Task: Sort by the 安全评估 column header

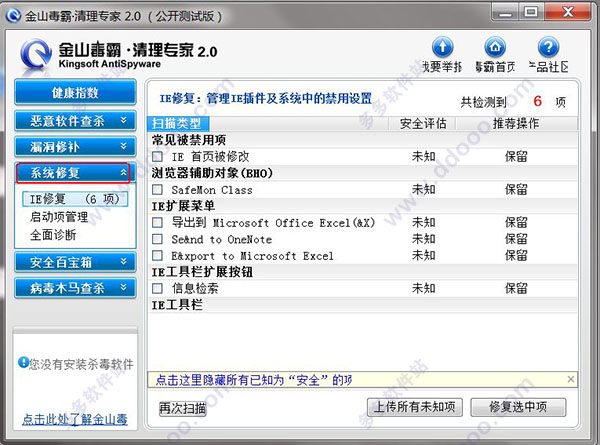Action: pos(423,124)
